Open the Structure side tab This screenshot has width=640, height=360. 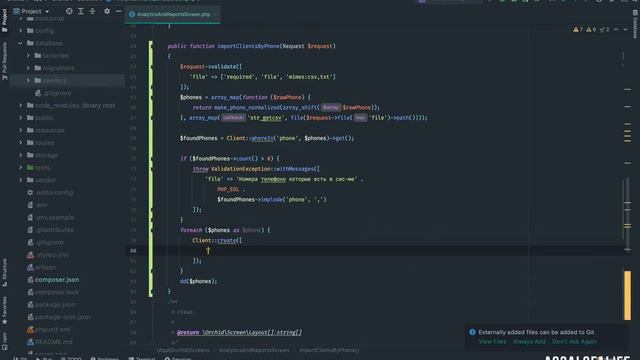(4, 273)
